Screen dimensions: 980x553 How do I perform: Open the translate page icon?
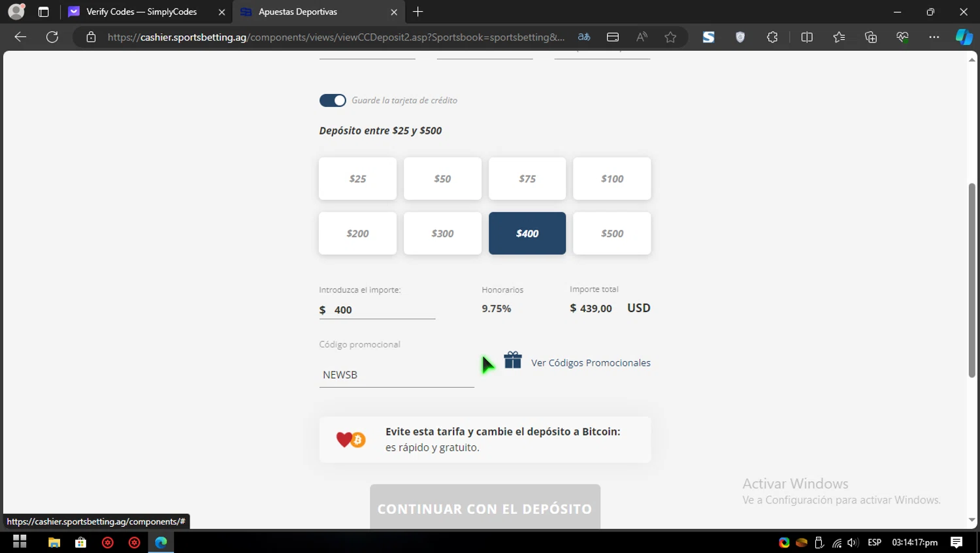point(584,37)
